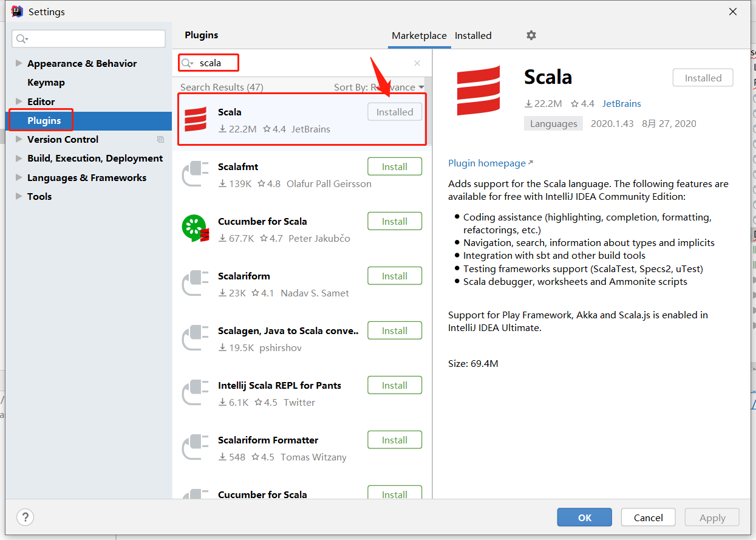This screenshot has height=540, width=756.
Task: Expand Build, Execution, Deployment node
Action: tap(18, 158)
